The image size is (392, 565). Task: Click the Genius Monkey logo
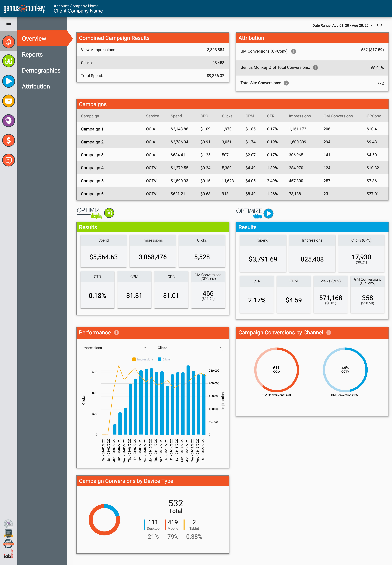[x=24, y=8]
